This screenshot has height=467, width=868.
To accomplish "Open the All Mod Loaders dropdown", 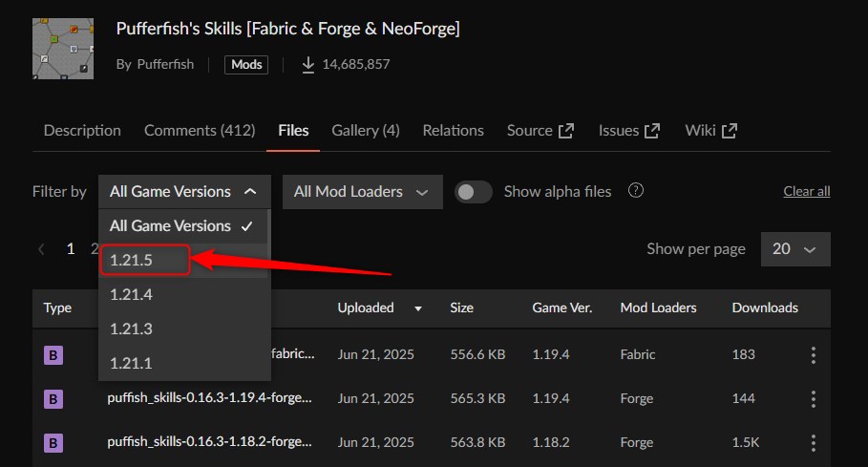I will click(x=363, y=191).
